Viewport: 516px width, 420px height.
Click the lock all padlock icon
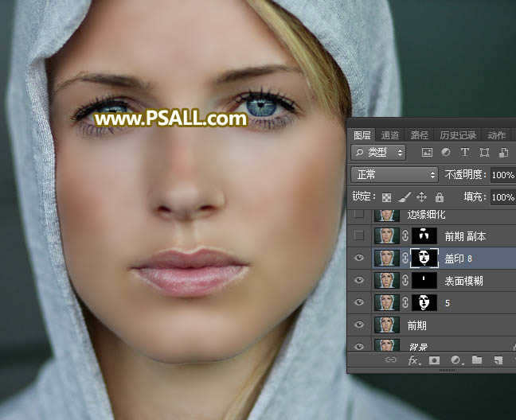pyautogui.click(x=439, y=196)
